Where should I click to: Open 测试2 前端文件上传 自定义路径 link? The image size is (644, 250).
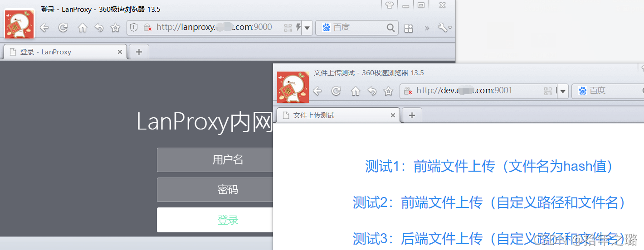tap(489, 202)
